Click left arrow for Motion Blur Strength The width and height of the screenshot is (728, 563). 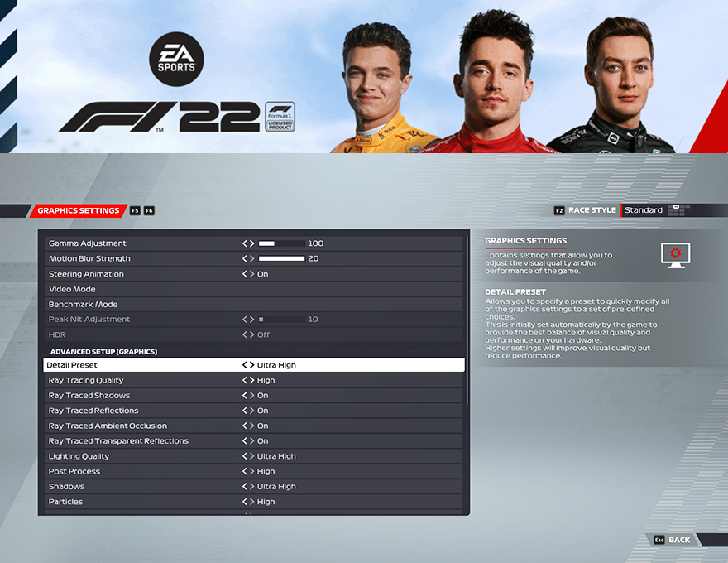click(x=245, y=259)
